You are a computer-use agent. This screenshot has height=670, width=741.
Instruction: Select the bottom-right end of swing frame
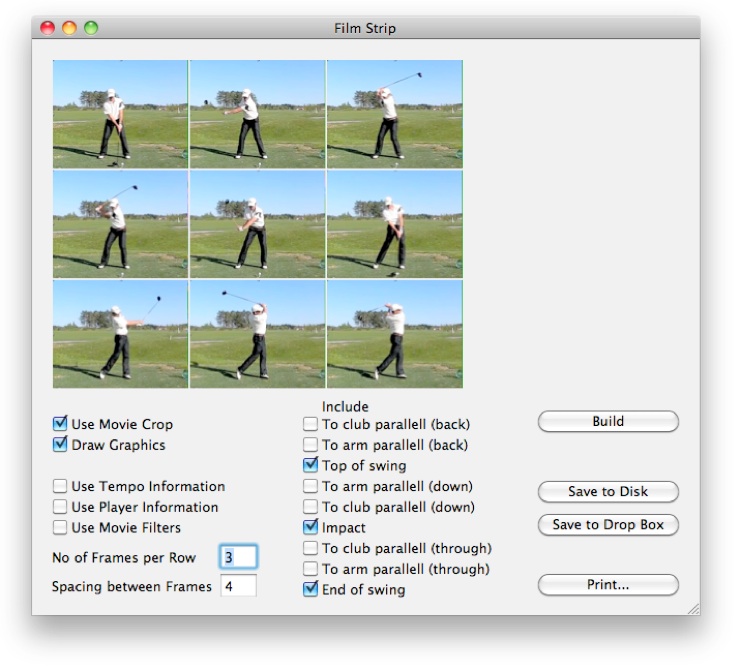click(x=395, y=334)
